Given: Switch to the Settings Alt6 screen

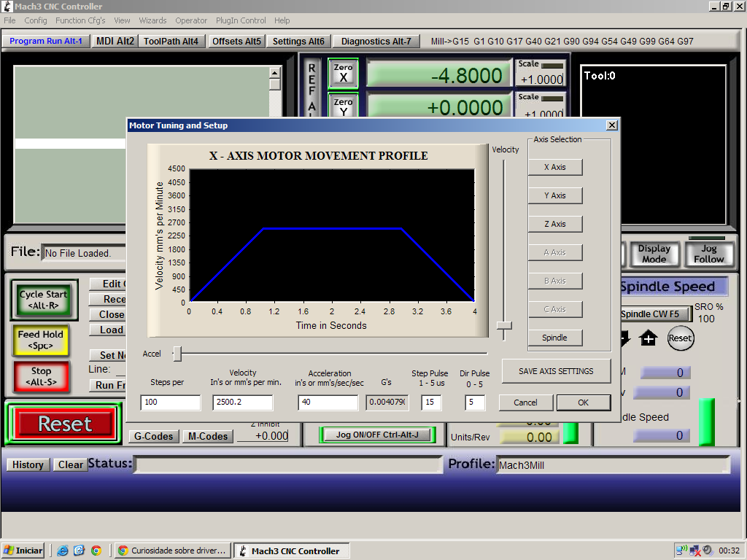Looking at the screenshot, I should click(x=298, y=41).
